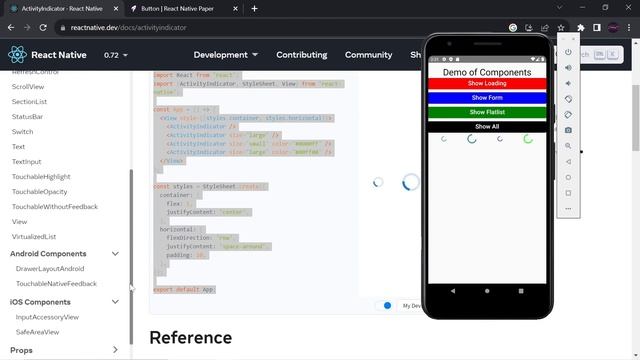Open SectionList in the sidebar
Viewport: 640px width, 360px height.
click(x=29, y=102)
